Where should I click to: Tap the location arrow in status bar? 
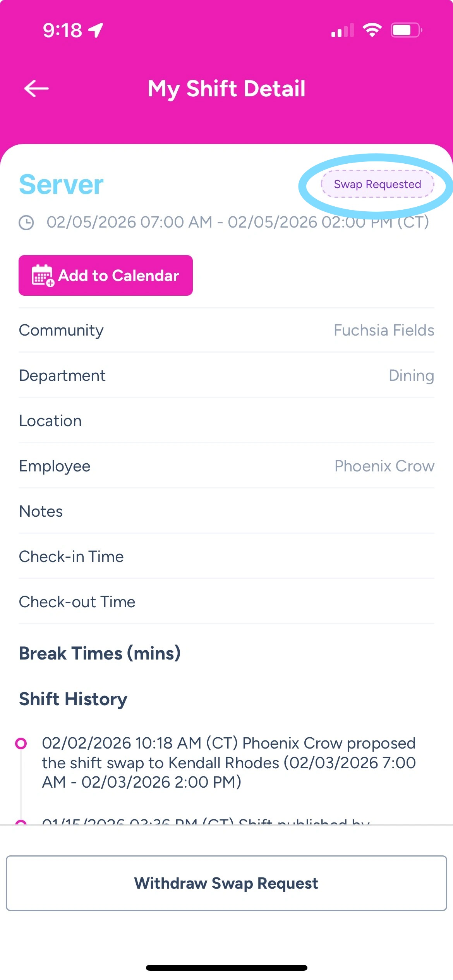96,30
